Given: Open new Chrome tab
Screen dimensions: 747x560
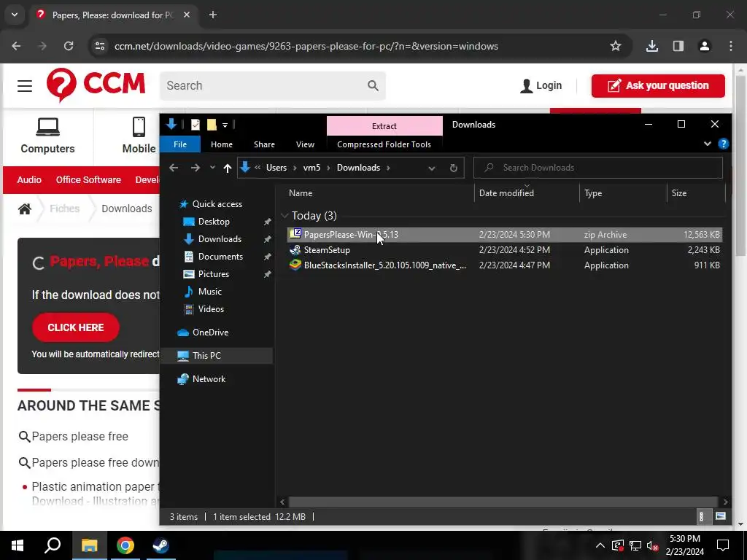Looking at the screenshot, I should pos(213,15).
